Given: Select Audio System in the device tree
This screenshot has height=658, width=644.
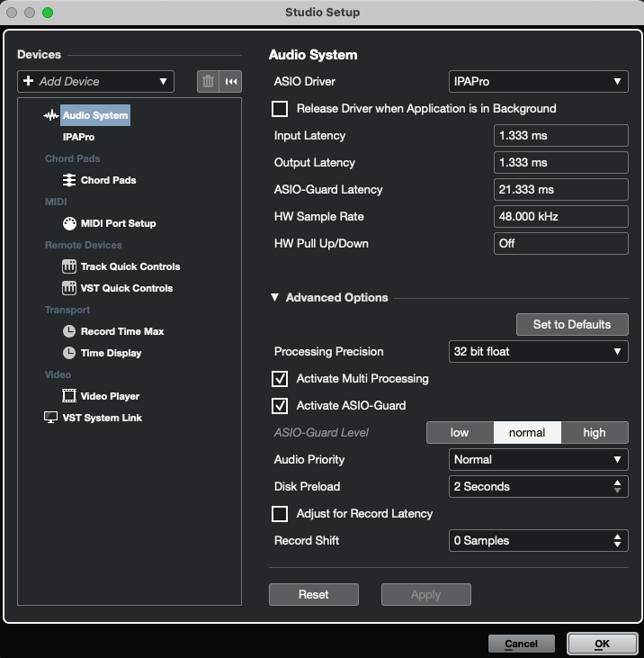Looking at the screenshot, I should (x=95, y=115).
